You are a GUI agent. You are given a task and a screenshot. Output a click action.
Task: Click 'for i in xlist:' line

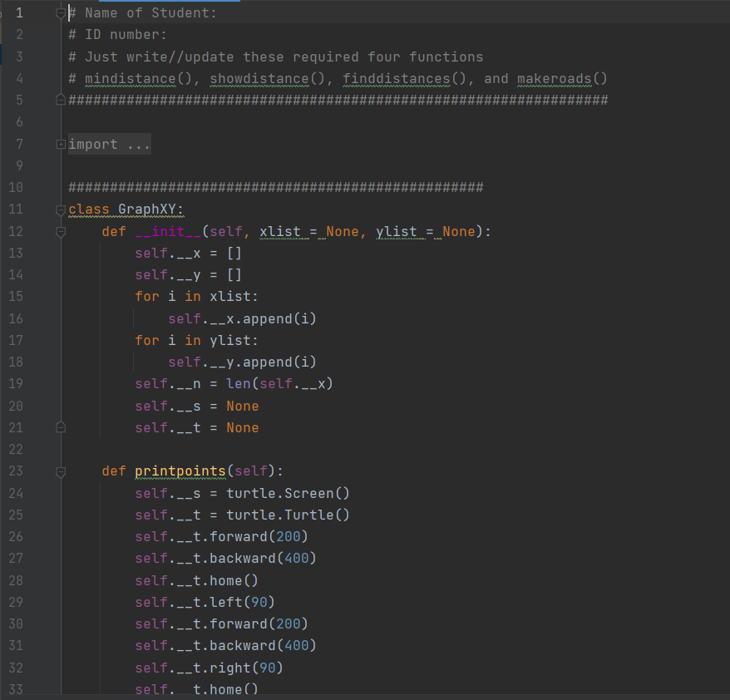196,297
